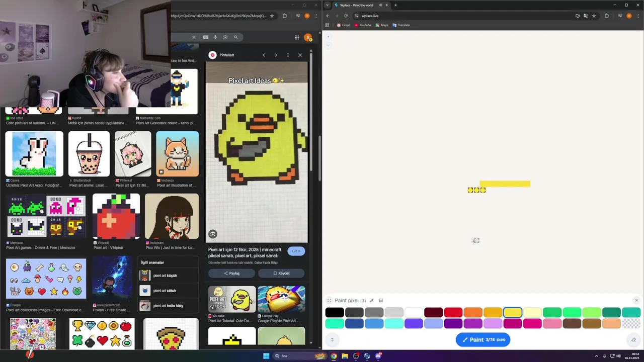The width and height of the screenshot is (644, 362).
Task: Open a new tab in Wplace window
Action: (x=395, y=5)
